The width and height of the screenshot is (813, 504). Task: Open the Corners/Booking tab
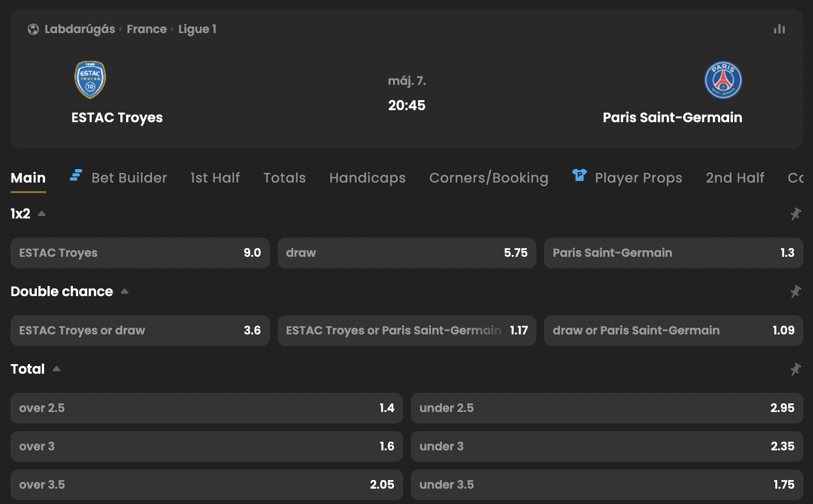point(489,178)
